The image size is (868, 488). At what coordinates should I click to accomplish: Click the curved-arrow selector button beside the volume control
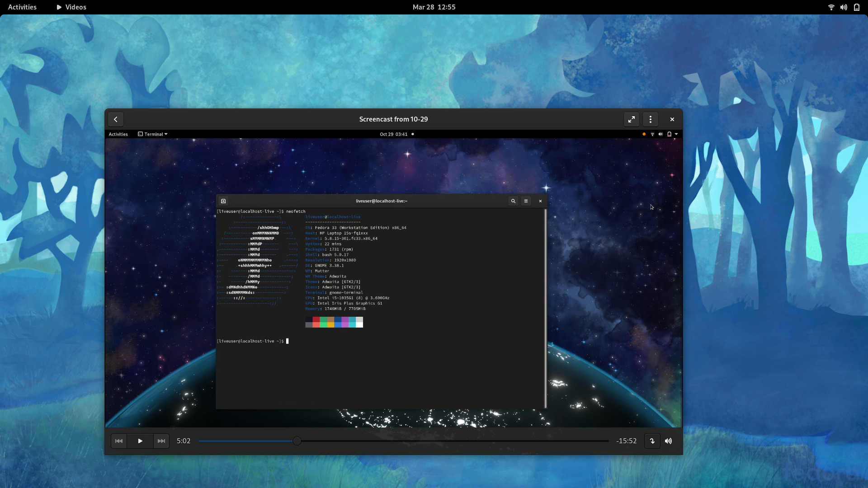(651, 441)
